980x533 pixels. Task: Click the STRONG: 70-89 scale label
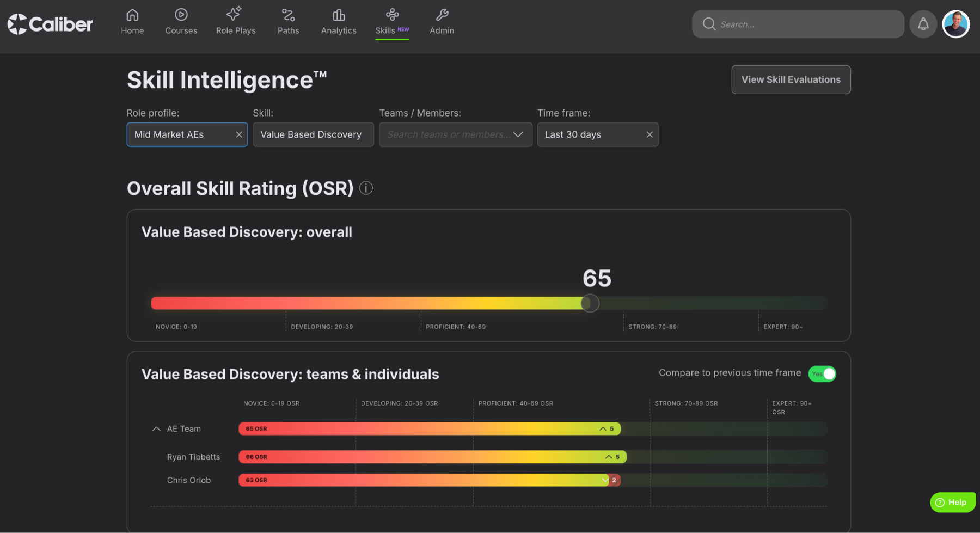(x=652, y=327)
